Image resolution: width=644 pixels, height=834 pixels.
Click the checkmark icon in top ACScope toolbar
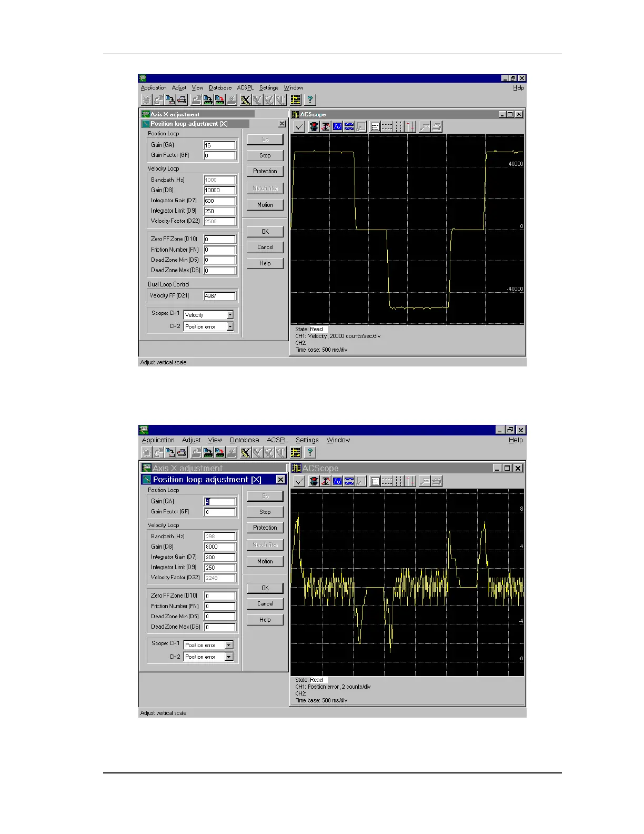tap(299, 126)
